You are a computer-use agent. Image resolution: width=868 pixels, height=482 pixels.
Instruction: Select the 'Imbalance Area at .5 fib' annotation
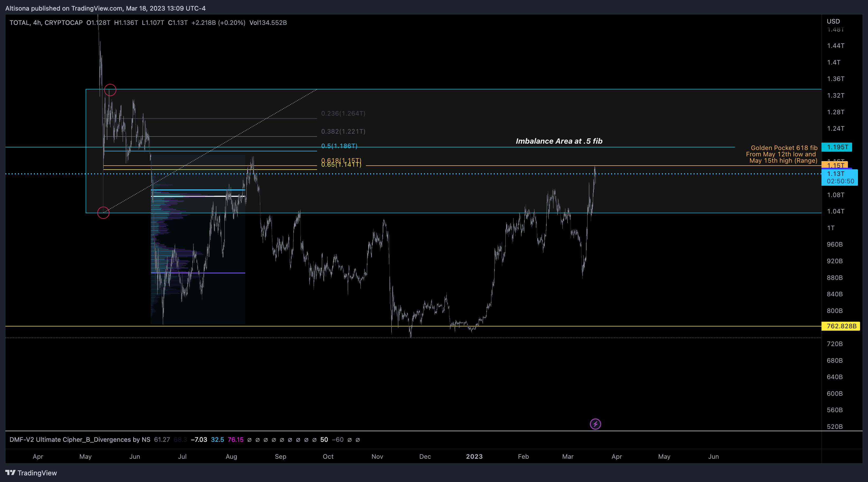[559, 141]
